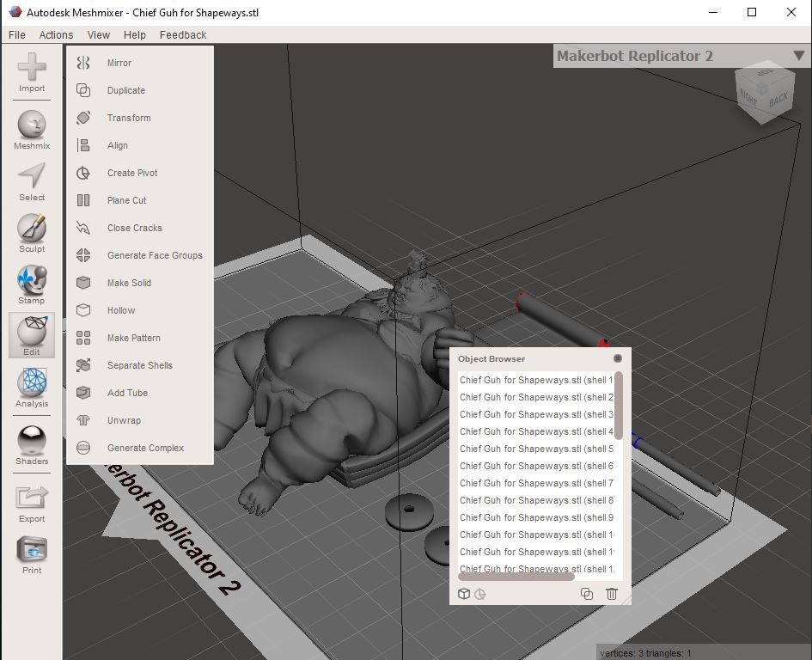Choose Generate Complex text entry
The image size is (812, 660).
pyautogui.click(x=145, y=448)
